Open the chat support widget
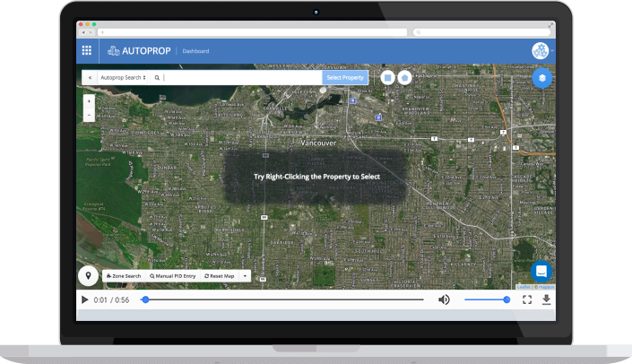The width and height of the screenshot is (632, 364). (541, 271)
